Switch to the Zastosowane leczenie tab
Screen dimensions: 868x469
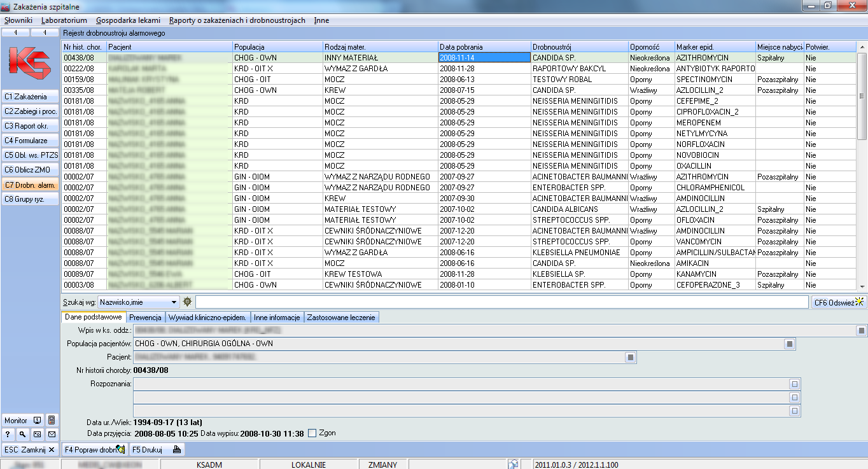[x=342, y=317]
